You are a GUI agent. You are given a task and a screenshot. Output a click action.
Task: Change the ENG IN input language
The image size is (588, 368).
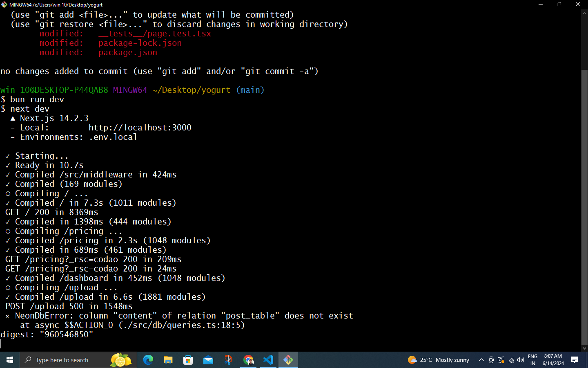tap(532, 360)
